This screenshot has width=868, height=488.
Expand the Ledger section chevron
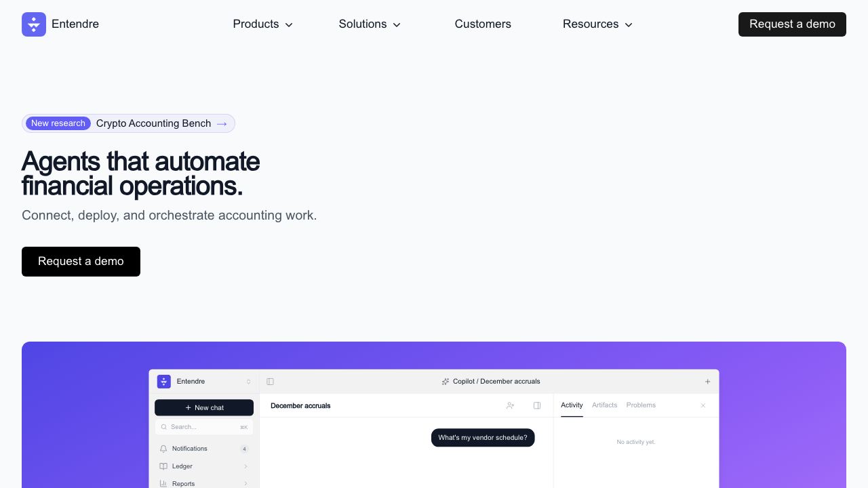coord(245,466)
